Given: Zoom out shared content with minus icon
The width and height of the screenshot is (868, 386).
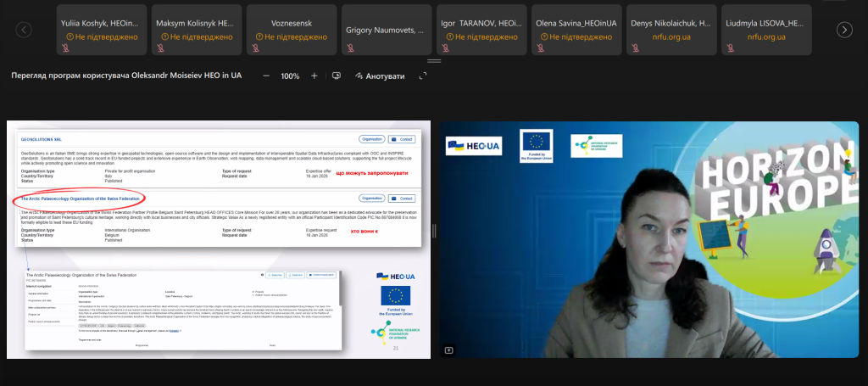Looking at the screenshot, I should pyautogui.click(x=266, y=76).
